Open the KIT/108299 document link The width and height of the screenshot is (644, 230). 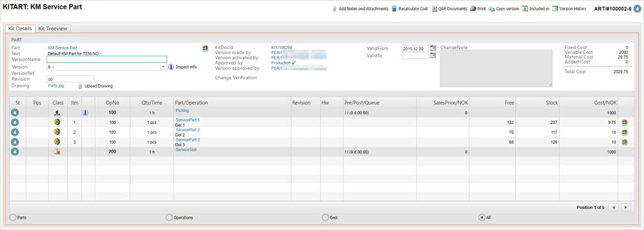click(282, 48)
